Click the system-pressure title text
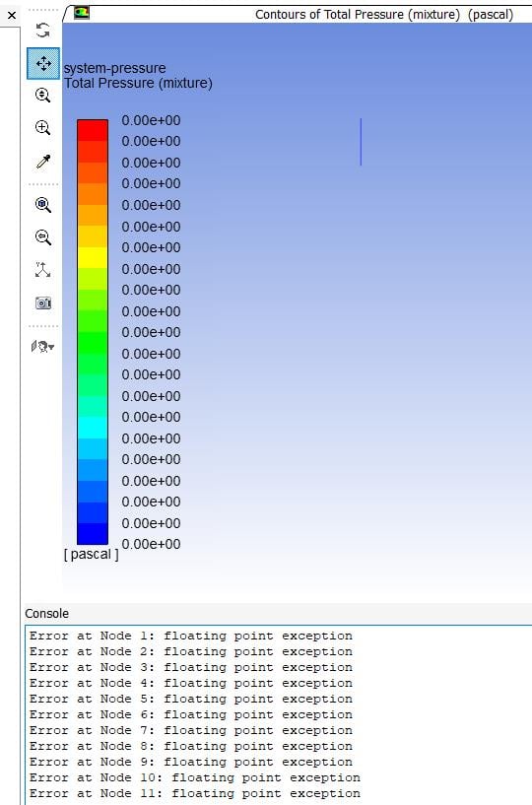532x805 pixels. 114,68
